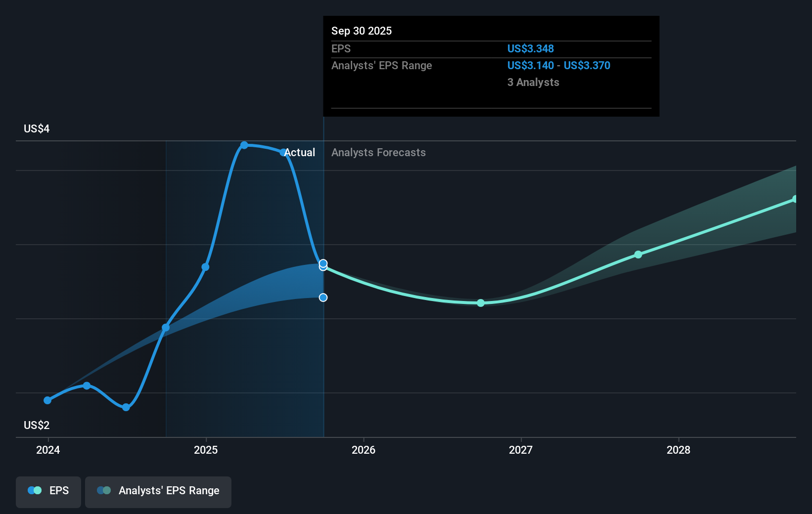Click the 2026 axis label
The width and height of the screenshot is (812, 514).
[364, 450]
